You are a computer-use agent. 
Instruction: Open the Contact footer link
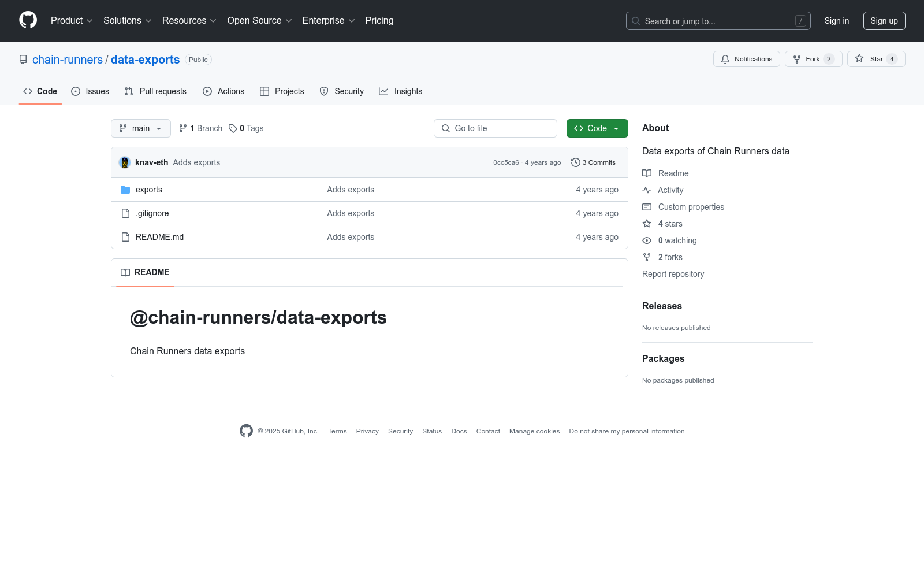488,431
